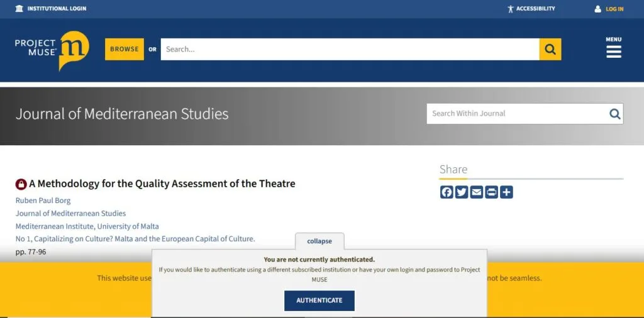The height and width of the screenshot is (318, 644).
Task: Open the Journal of Mediterranean Studies heading
Action: pos(122,114)
